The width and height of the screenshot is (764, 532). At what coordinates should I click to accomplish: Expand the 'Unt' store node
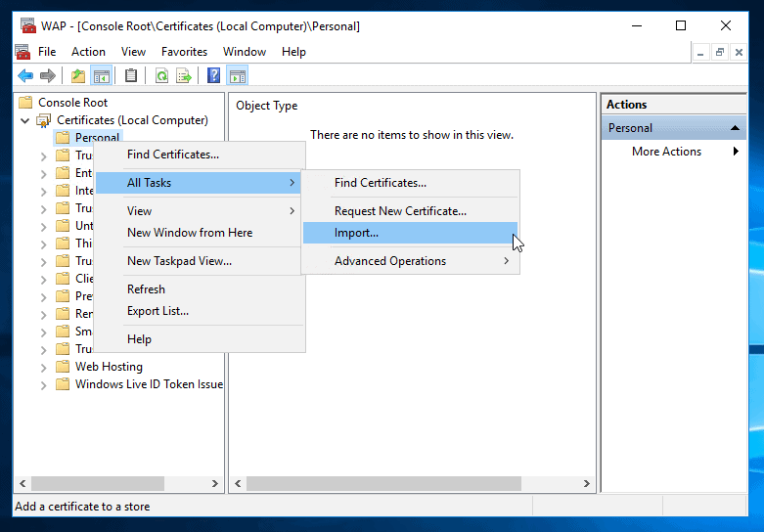[43, 227]
